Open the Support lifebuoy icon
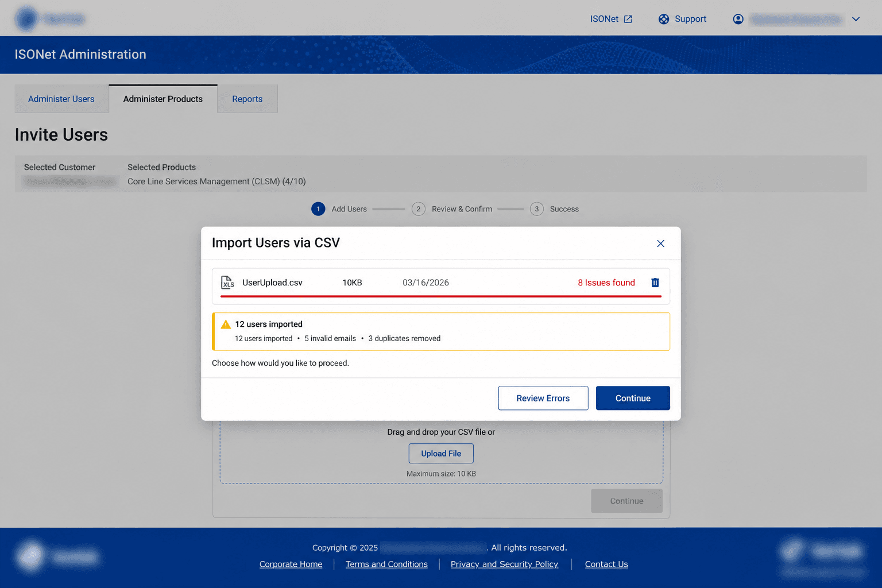This screenshot has width=882, height=588. pos(664,19)
